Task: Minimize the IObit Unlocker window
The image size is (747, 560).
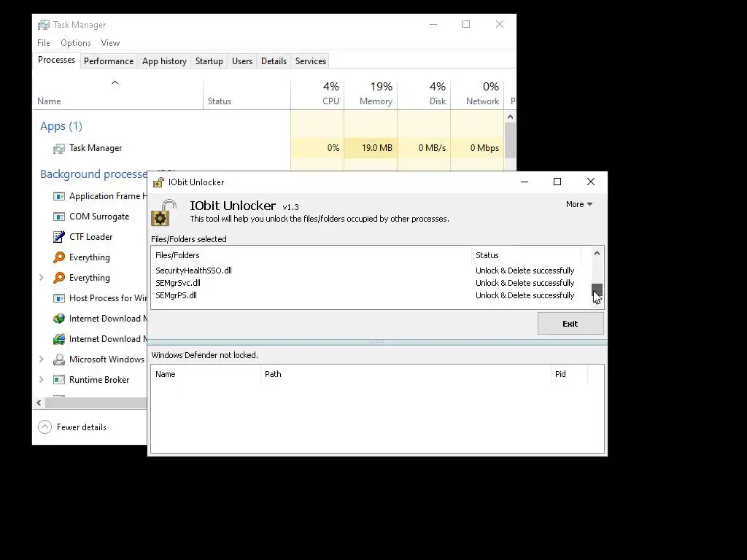Action: click(525, 182)
